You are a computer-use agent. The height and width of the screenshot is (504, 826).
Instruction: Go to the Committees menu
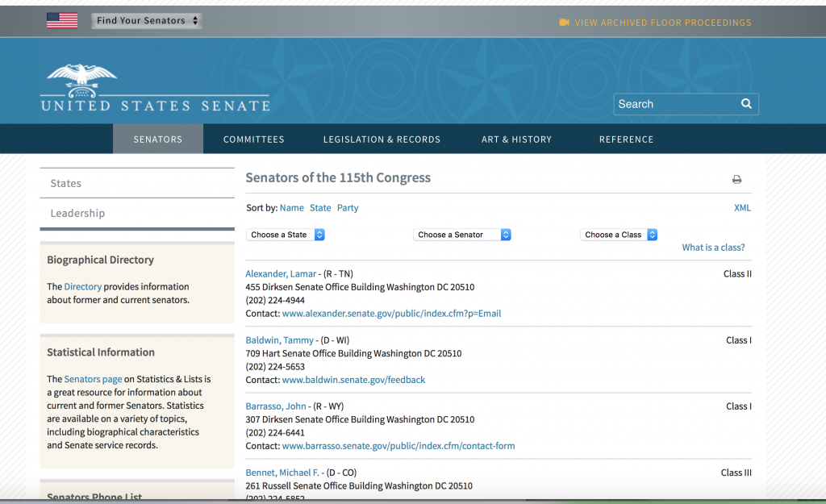pyautogui.click(x=254, y=139)
